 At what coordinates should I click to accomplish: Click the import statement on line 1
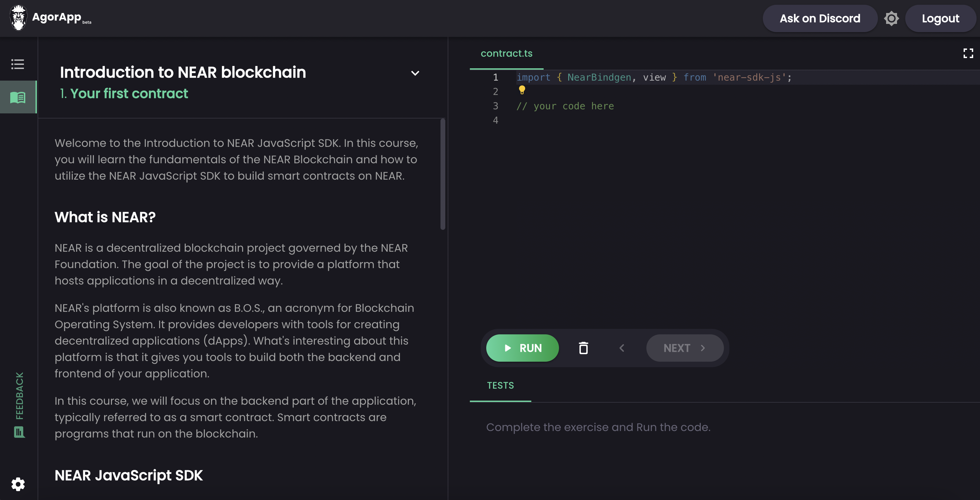pyautogui.click(x=654, y=78)
